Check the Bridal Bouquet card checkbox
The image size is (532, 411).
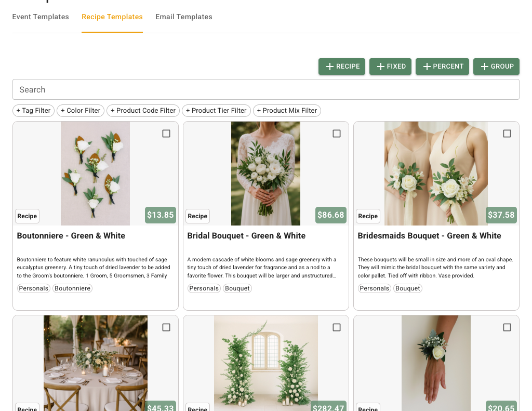point(337,134)
